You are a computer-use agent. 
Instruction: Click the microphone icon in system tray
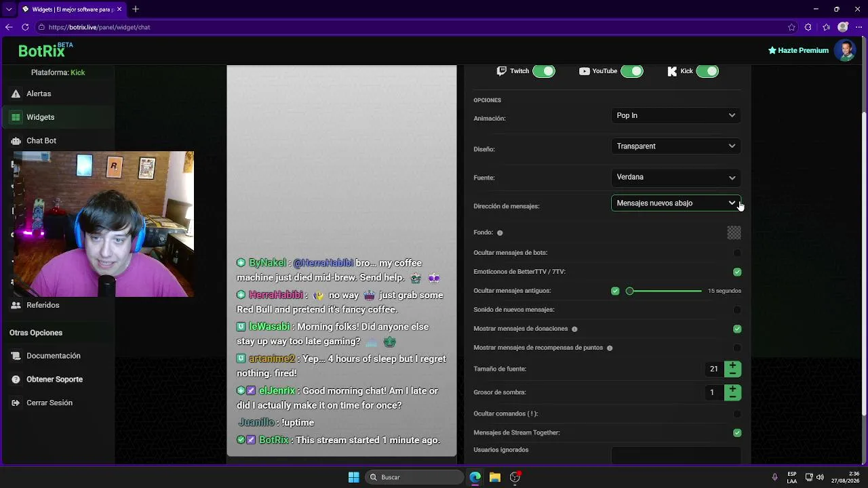pos(775,477)
